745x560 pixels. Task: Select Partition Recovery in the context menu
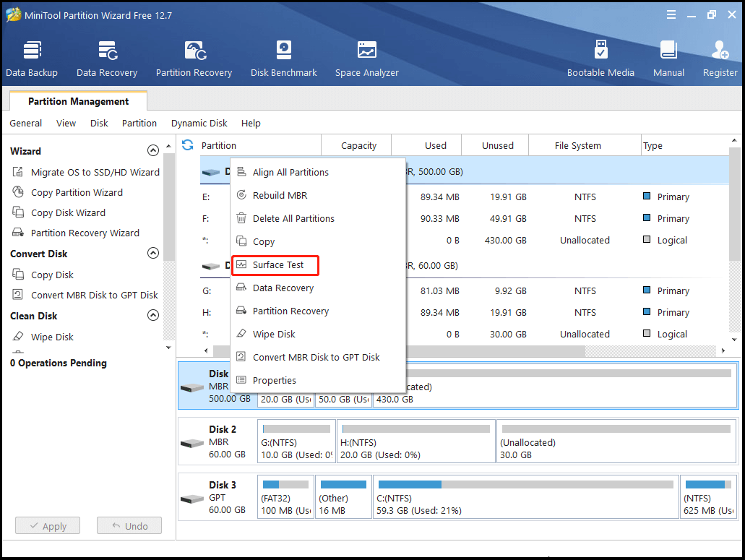click(319, 311)
